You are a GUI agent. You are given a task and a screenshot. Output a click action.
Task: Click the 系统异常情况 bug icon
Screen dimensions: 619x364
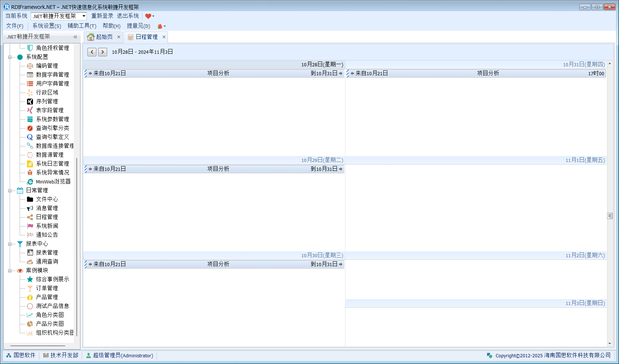pos(30,173)
